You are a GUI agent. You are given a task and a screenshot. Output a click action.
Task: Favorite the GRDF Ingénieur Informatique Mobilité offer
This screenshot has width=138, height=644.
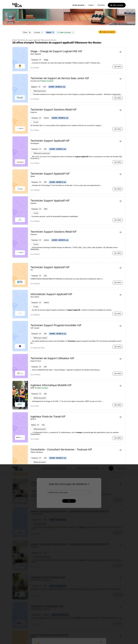pos(120,386)
